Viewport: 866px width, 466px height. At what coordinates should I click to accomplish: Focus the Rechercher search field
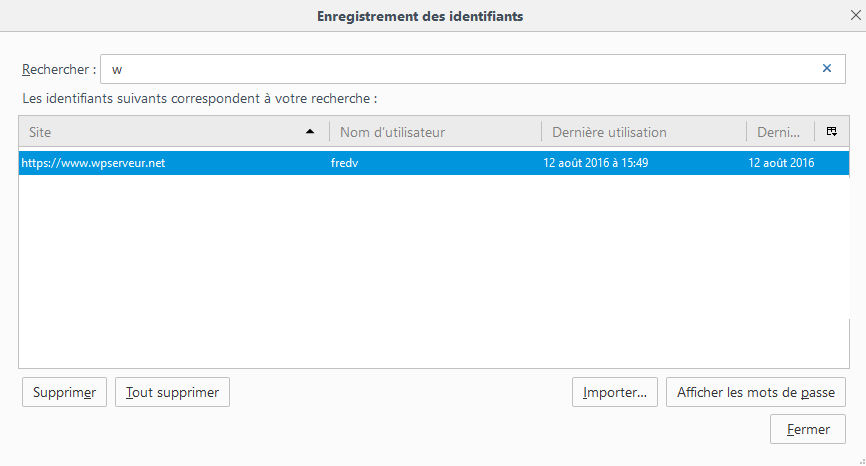point(460,69)
